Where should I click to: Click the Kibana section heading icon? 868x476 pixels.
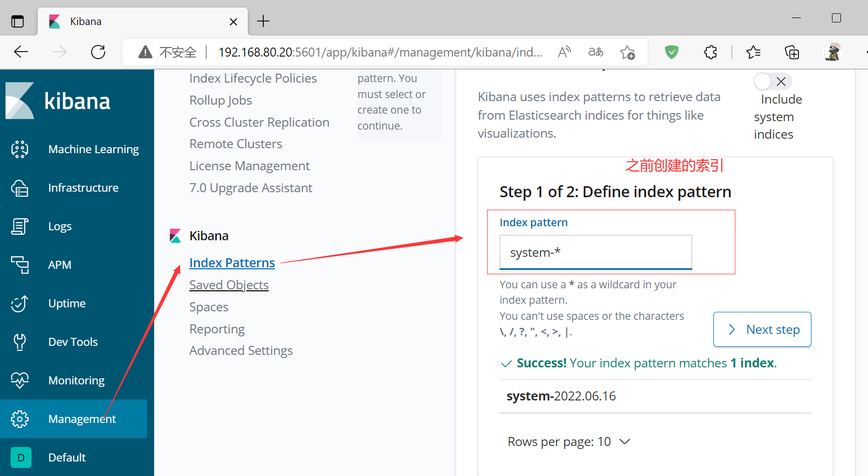point(175,236)
